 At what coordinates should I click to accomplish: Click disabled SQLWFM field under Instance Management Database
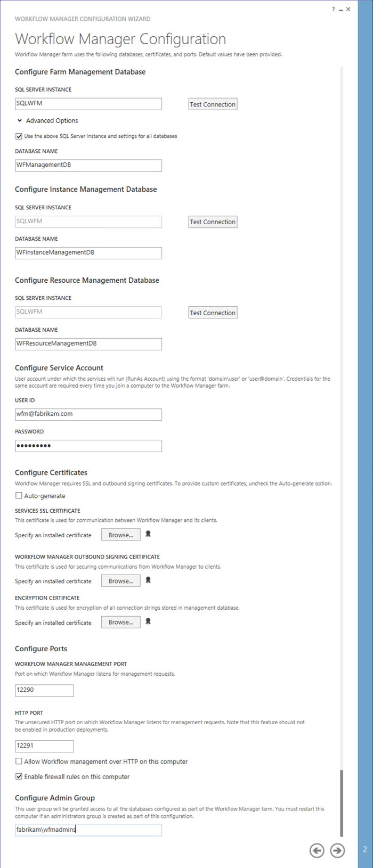[x=88, y=222]
